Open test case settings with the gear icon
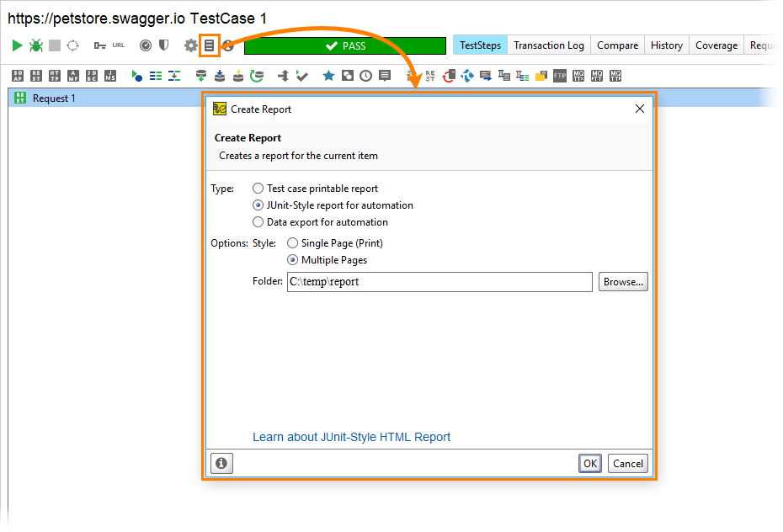Viewport: 783px width, 532px height. [x=189, y=45]
